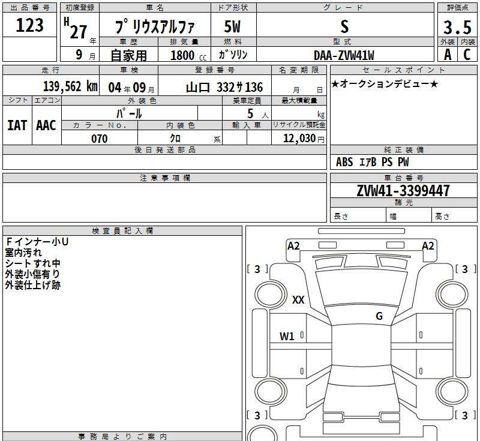Select the A2 mark at front-left corner
The width and height of the screenshot is (480, 441).
pos(294,246)
